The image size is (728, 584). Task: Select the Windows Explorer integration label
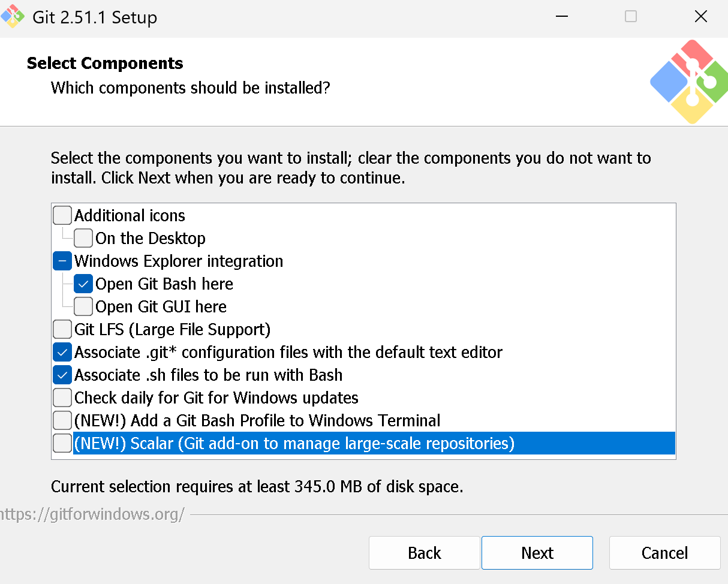click(179, 261)
